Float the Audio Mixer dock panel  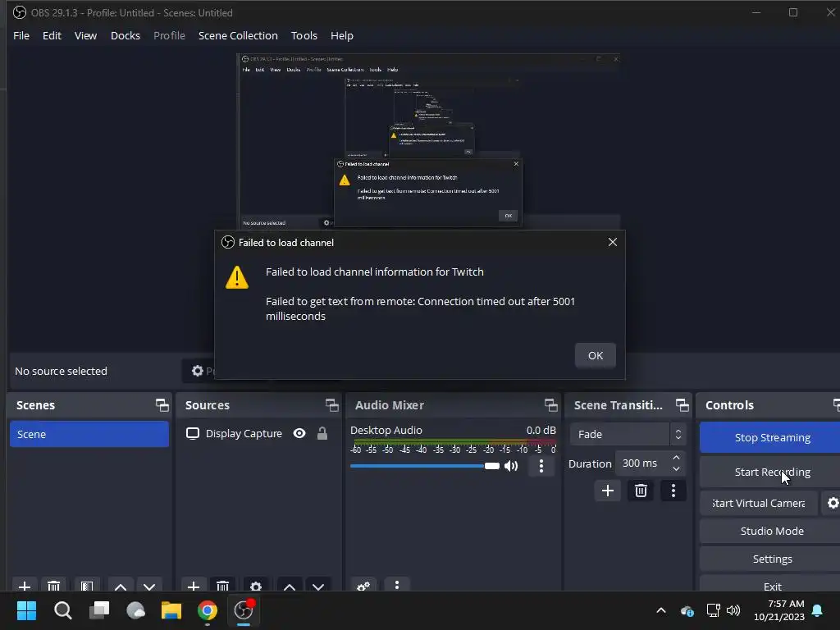pos(550,405)
